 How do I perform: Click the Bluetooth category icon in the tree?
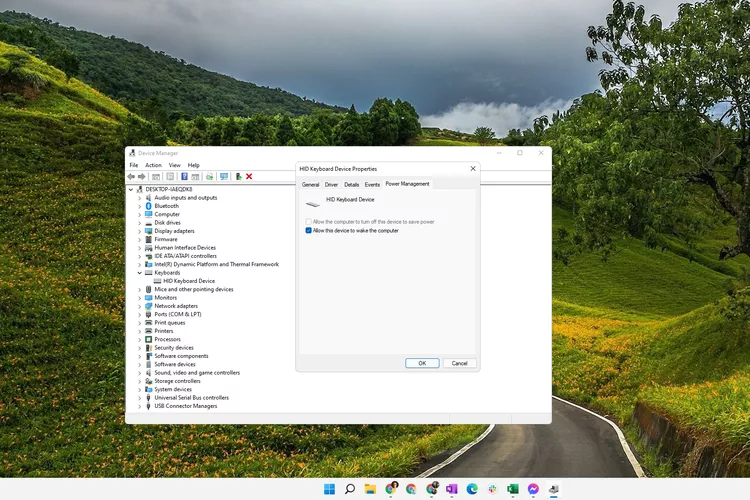tap(149, 206)
